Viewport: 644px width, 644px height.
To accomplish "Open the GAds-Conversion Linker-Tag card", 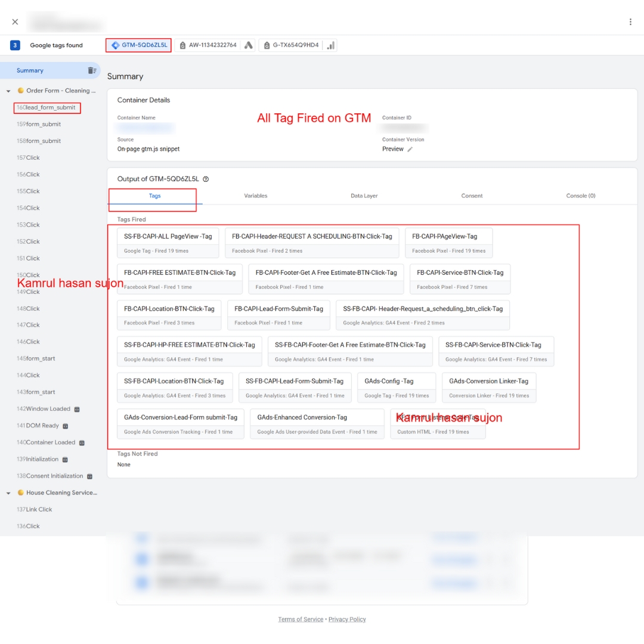I will click(x=489, y=388).
